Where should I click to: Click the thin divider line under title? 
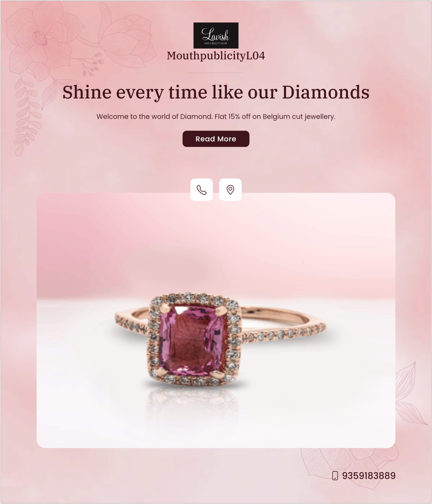(216, 72)
